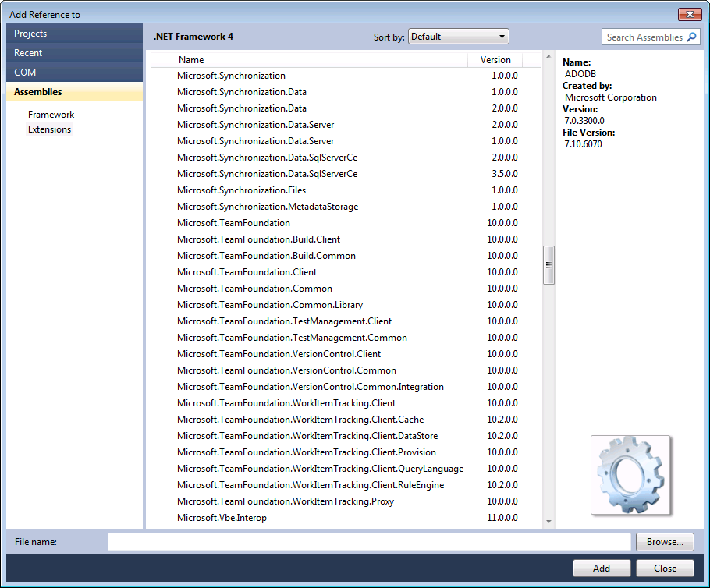710x588 pixels.
Task: Open the Projects tab
Action: click(x=75, y=34)
